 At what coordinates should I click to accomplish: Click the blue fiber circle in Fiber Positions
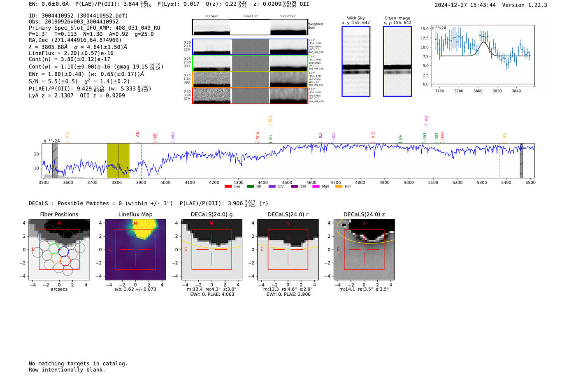tap(63, 251)
